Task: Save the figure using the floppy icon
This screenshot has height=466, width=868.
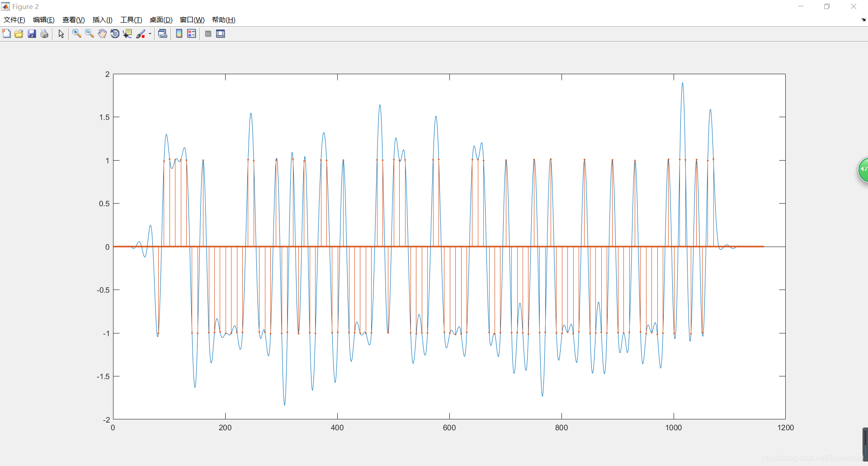Action: pyautogui.click(x=32, y=34)
